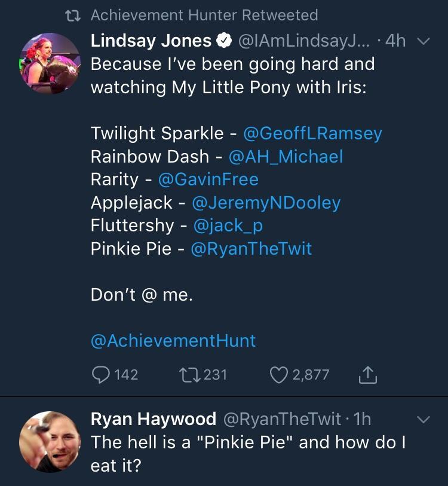The width and height of the screenshot is (448, 486).
Task: Open Lindsay Jones's tweet options chevron
Action: (423, 41)
